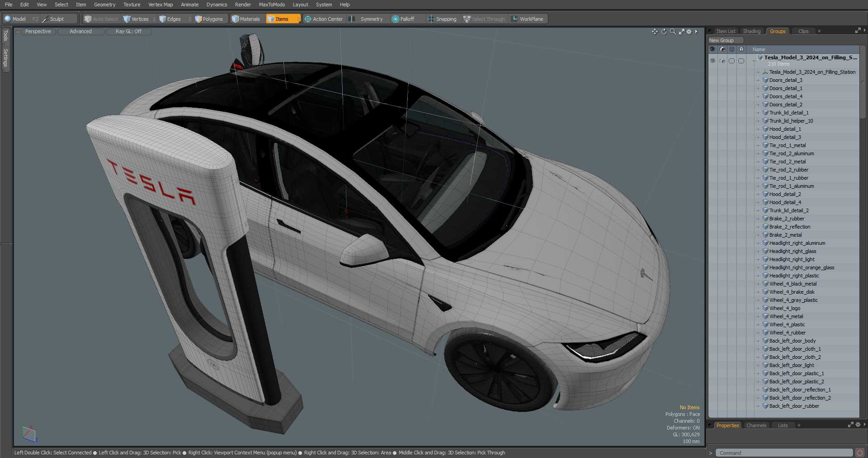868x458 pixels.
Task: Toggle lock checkbox of the Tesla group
Action: coord(732,61)
